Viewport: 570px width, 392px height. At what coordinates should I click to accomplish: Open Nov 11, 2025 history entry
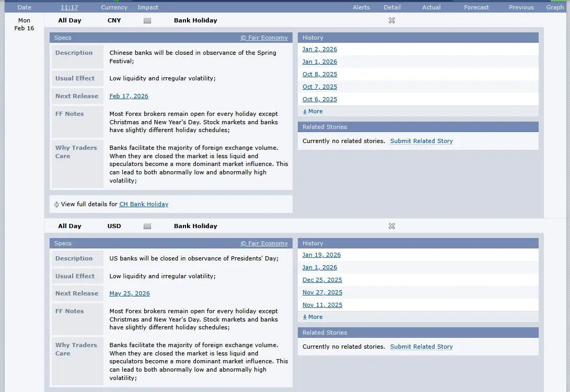(322, 305)
